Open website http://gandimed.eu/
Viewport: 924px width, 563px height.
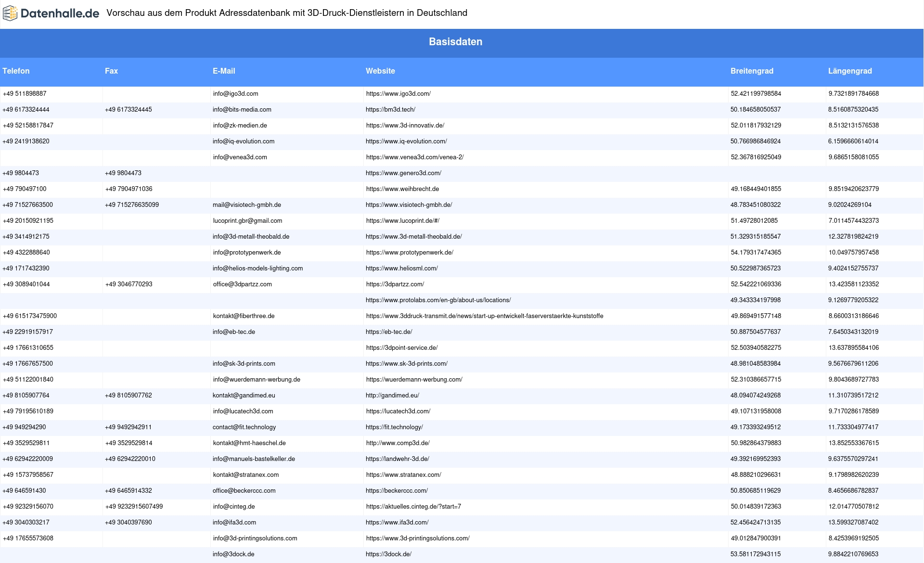(x=392, y=396)
